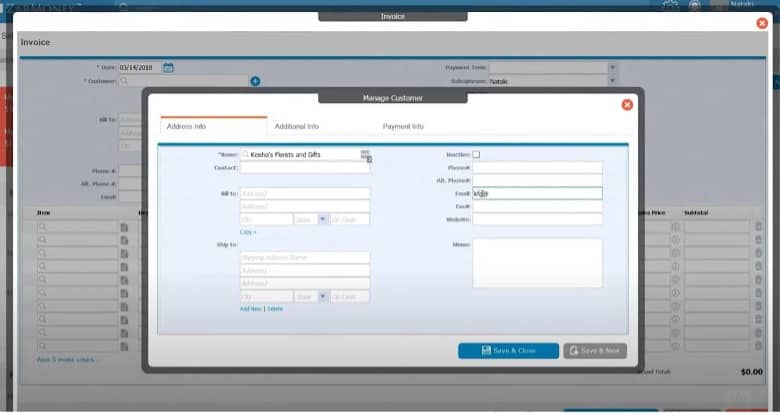Click the Save & Close button
Viewport: 780px width, 413px height.
click(508, 351)
